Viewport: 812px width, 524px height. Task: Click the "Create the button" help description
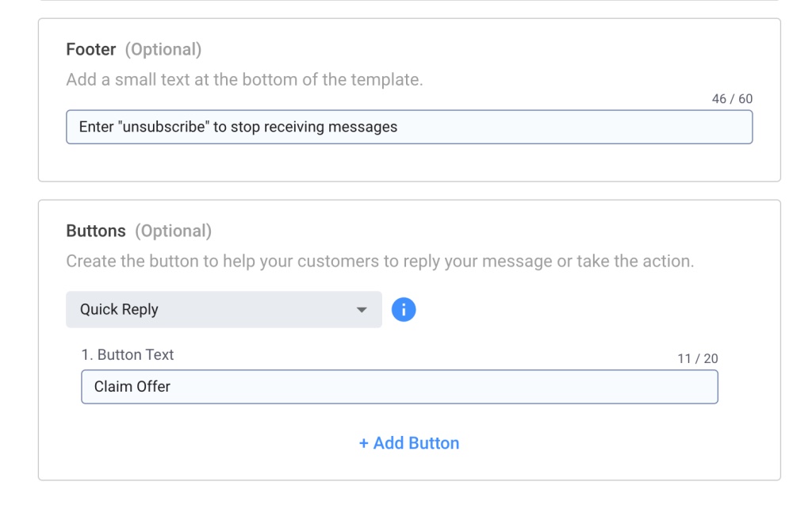pos(380,261)
